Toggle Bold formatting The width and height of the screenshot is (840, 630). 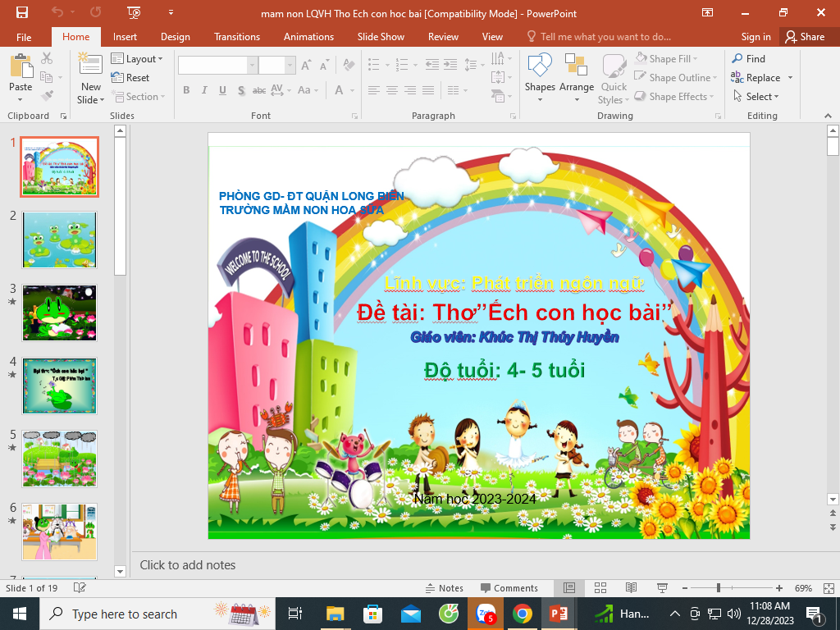point(186,90)
